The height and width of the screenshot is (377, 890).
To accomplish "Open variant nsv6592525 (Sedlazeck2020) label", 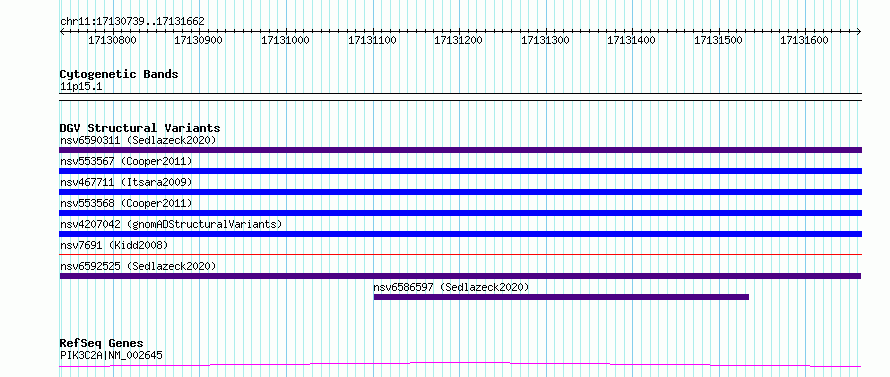I will 138,266.
